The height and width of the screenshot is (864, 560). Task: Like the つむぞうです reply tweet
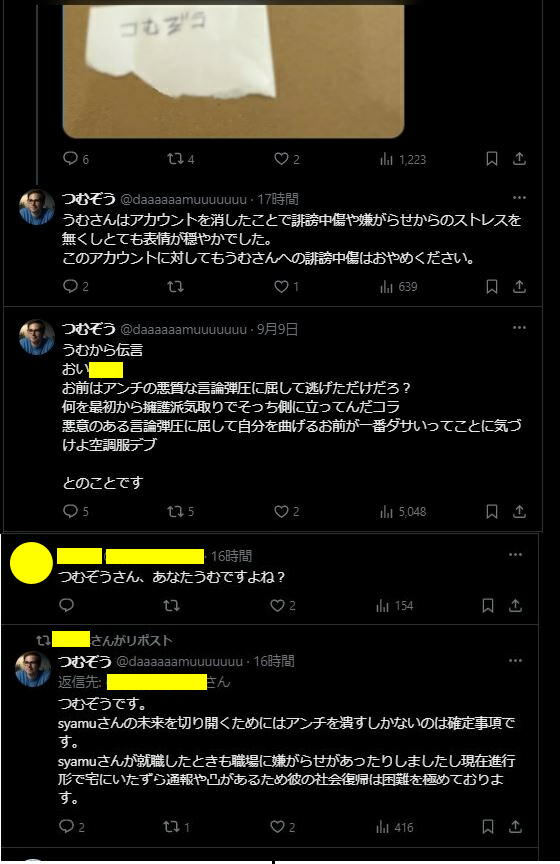coord(283,827)
